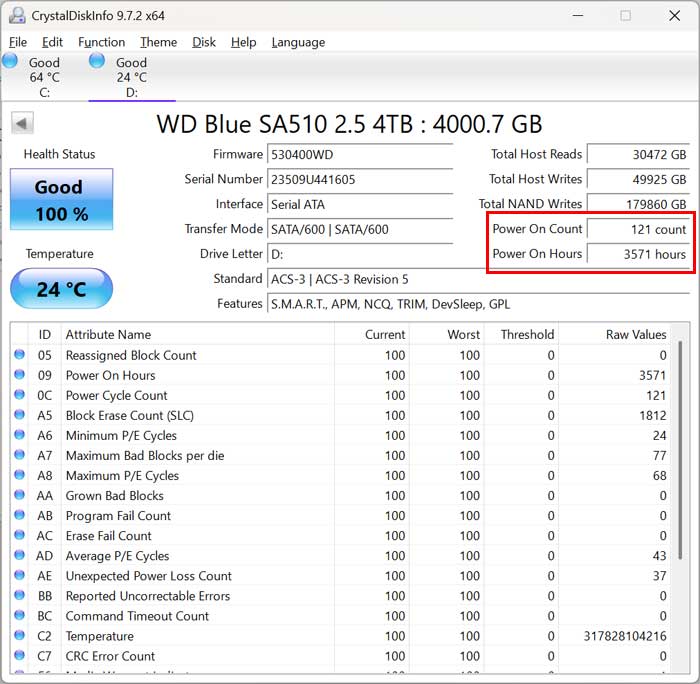
Task: Click status dot for Power Cycle Count
Action: click(19, 395)
